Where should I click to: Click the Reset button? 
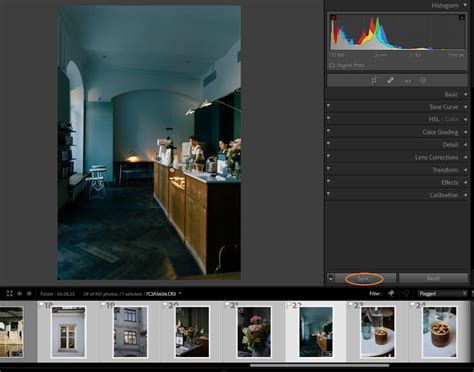point(433,278)
